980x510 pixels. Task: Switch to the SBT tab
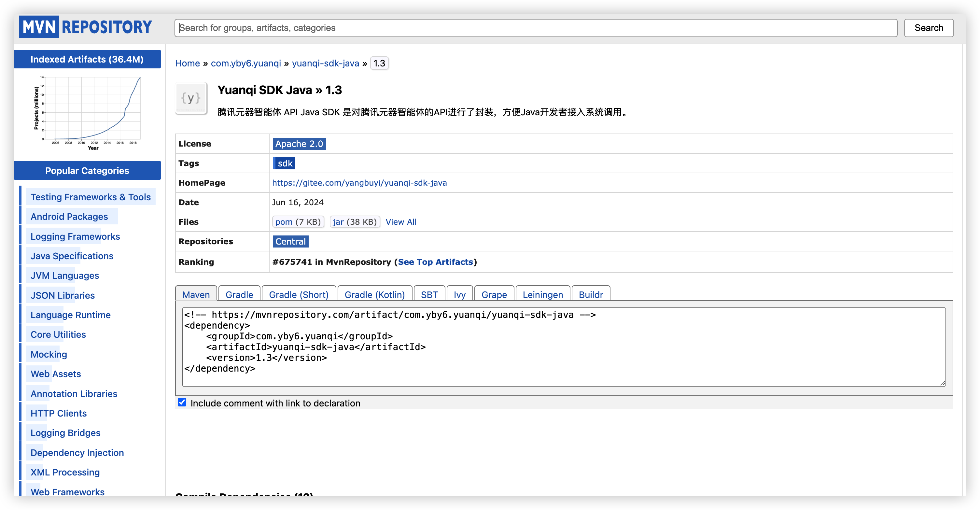429,294
